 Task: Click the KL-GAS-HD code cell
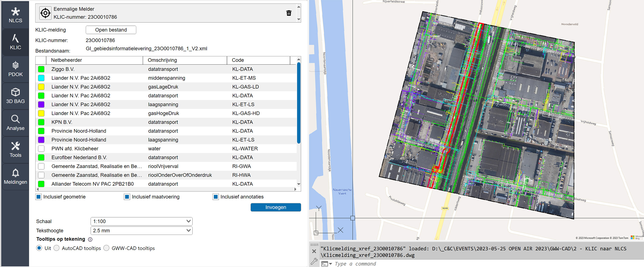tap(246, 113)
